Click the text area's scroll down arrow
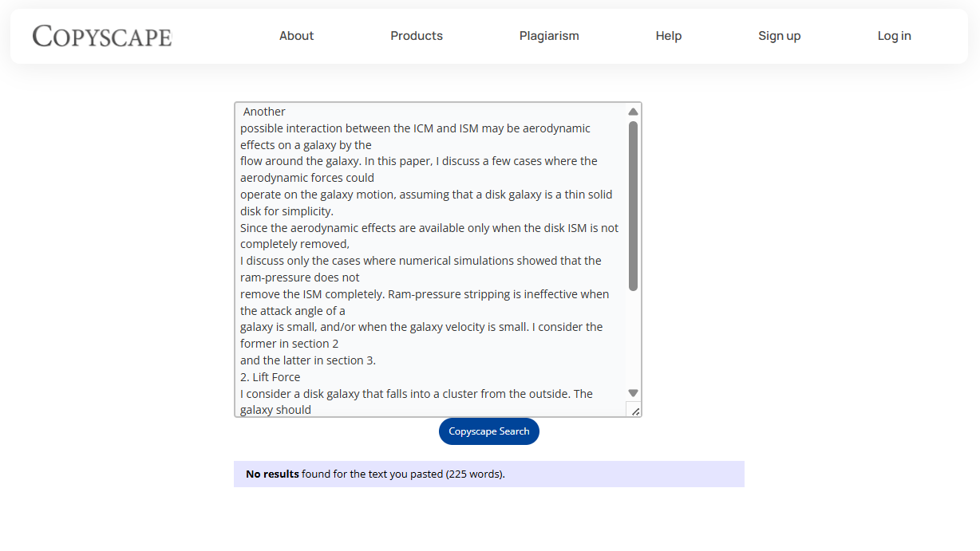 pos(633,393)
